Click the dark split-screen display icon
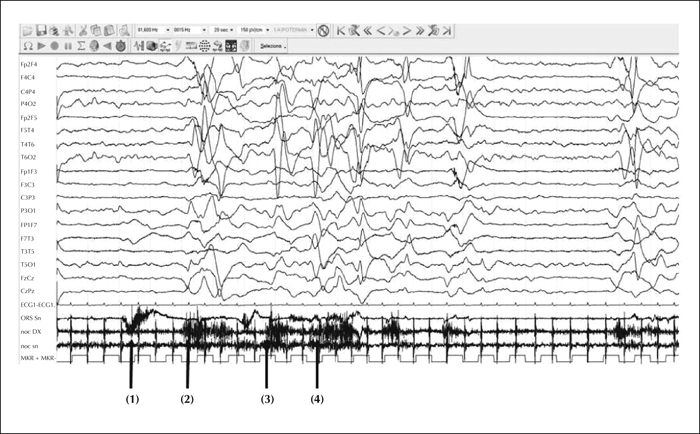700x434 pixels. [x=231, y=46]
